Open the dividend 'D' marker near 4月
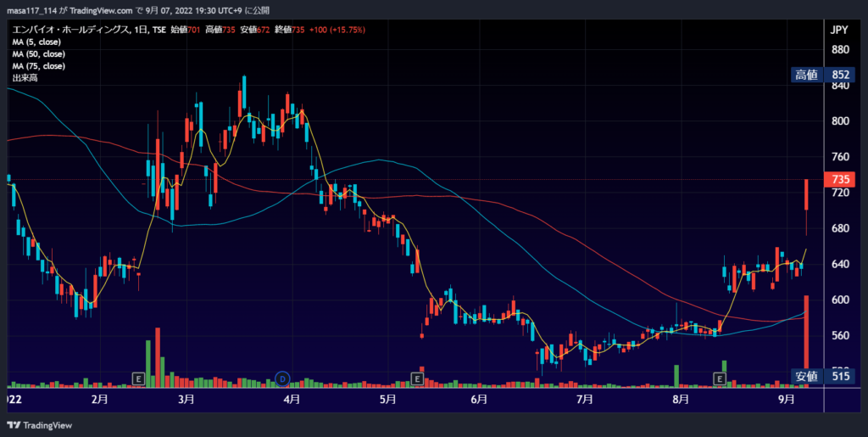 pos(283,378)
